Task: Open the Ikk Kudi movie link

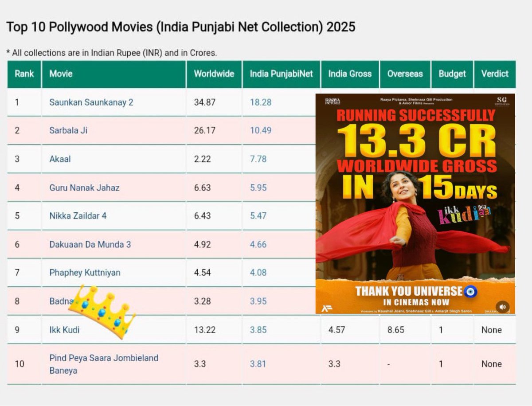Action: point(64,330)
